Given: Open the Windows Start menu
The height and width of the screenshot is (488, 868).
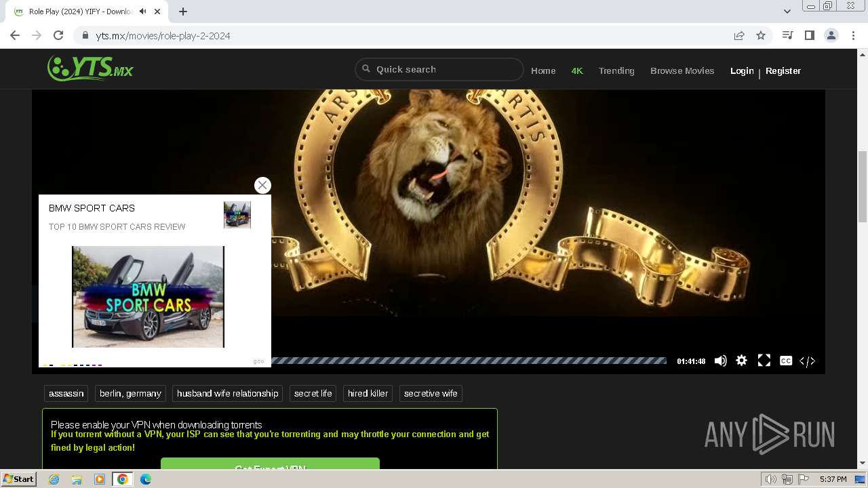Looking at the screenshot, I should [19, 479].
